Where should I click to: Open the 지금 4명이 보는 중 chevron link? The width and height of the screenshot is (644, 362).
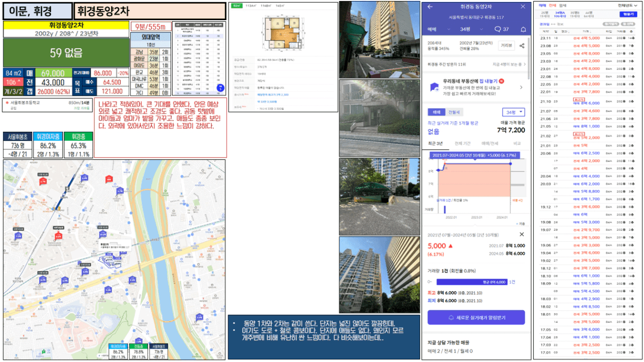[x=509, y=64]
